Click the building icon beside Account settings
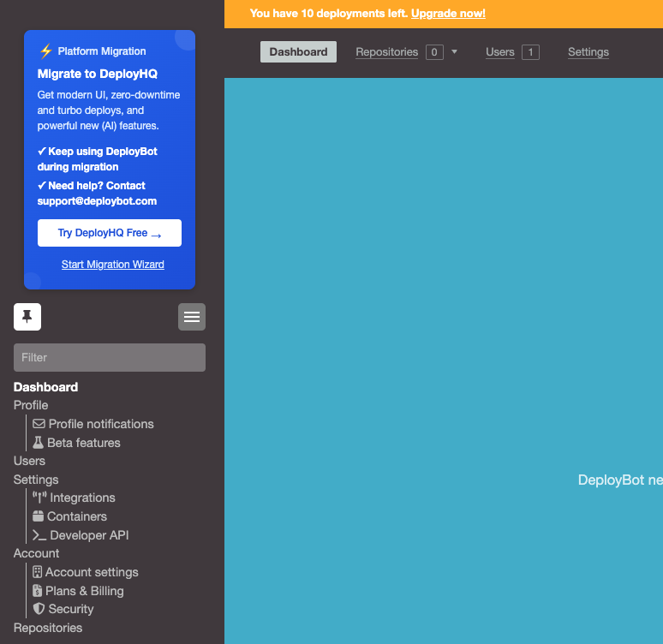 38,572
